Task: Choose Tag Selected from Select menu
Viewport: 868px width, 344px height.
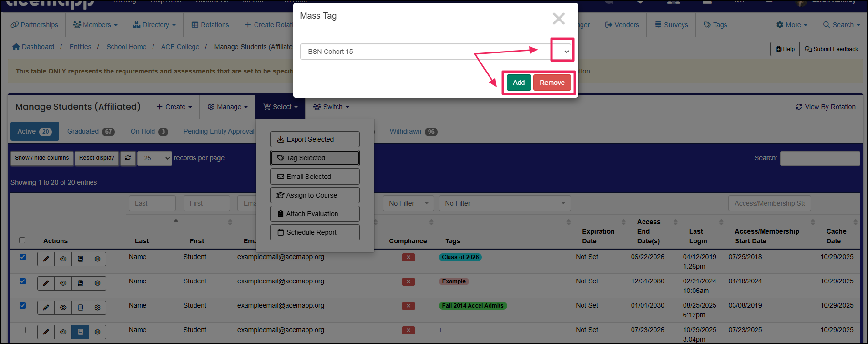Action: click(x=315, y=158)
